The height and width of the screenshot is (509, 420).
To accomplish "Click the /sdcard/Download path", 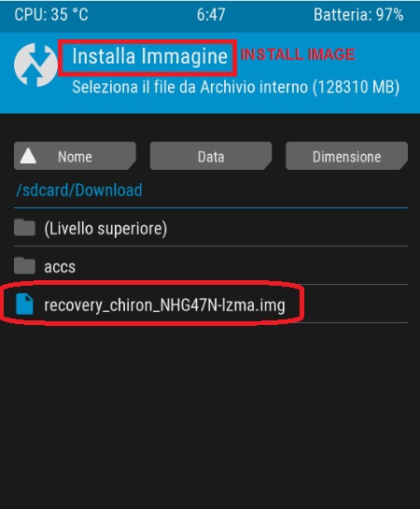I will (79, 190).
